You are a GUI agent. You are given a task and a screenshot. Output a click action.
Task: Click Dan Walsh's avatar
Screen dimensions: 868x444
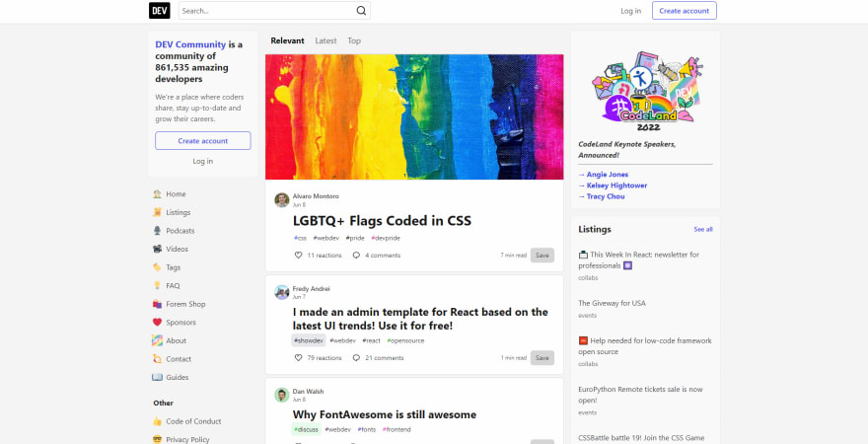(x=282, y=395)
